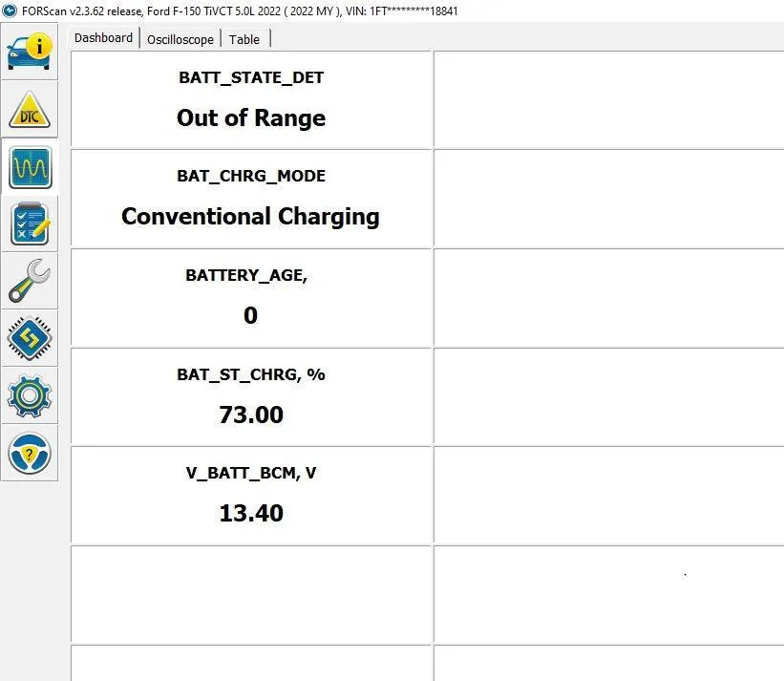Open the Settings gear icon
This screenshot has width=784, height=681.
29,395
